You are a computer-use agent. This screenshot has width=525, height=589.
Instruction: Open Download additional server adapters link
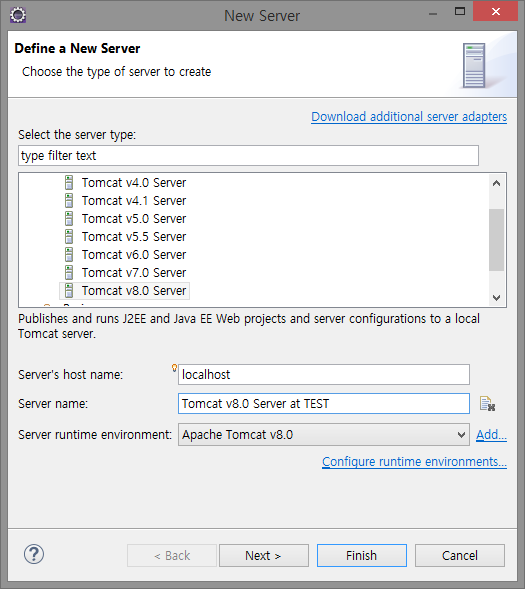point(409,117)
